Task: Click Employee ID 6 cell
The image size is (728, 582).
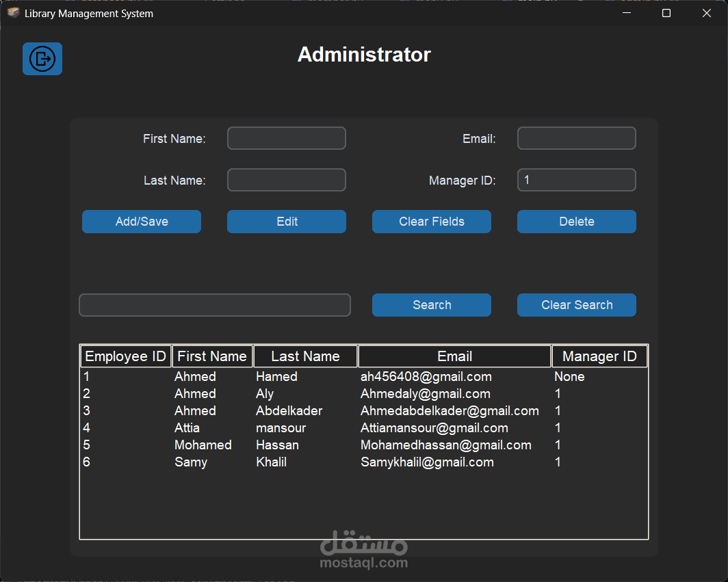Action: click(86, 462)
